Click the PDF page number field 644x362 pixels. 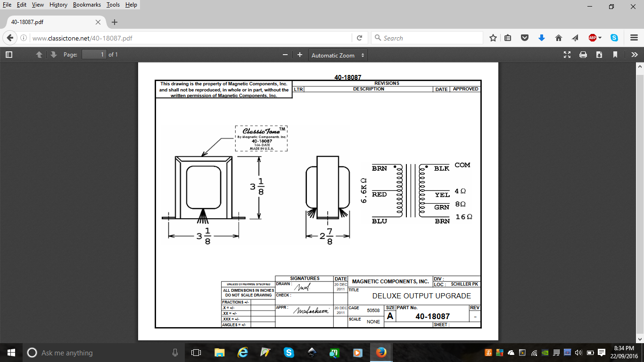[x=94, y=55]
